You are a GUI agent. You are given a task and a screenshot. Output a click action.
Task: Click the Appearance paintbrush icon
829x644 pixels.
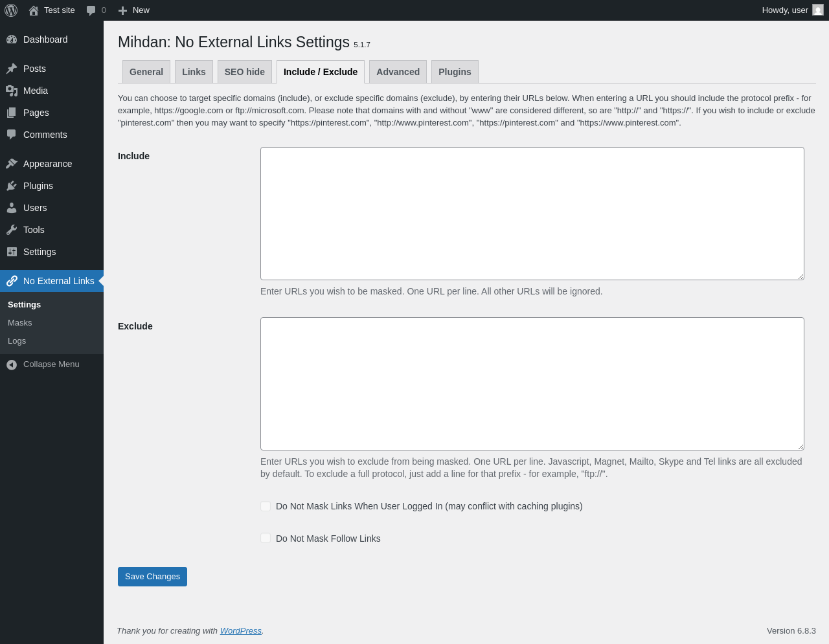tap(12, 164)
